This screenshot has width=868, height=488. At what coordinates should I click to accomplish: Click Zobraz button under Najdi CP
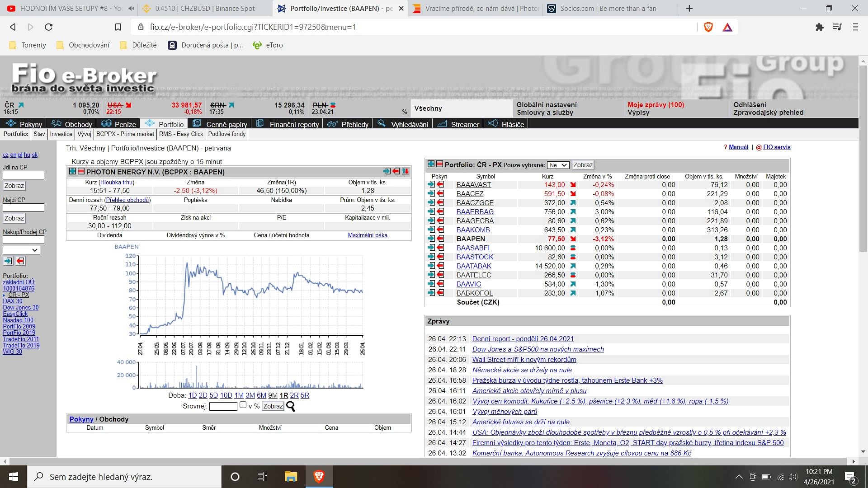pos(14,218)
